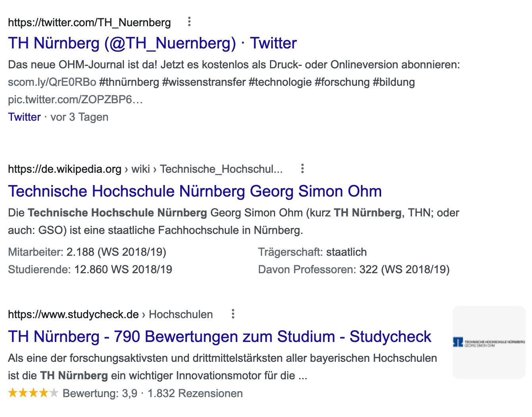Viewport: 532px width, 417px height.
Task: Open the three-dot menu beside the Wikipedia URL
Action: 303,169
